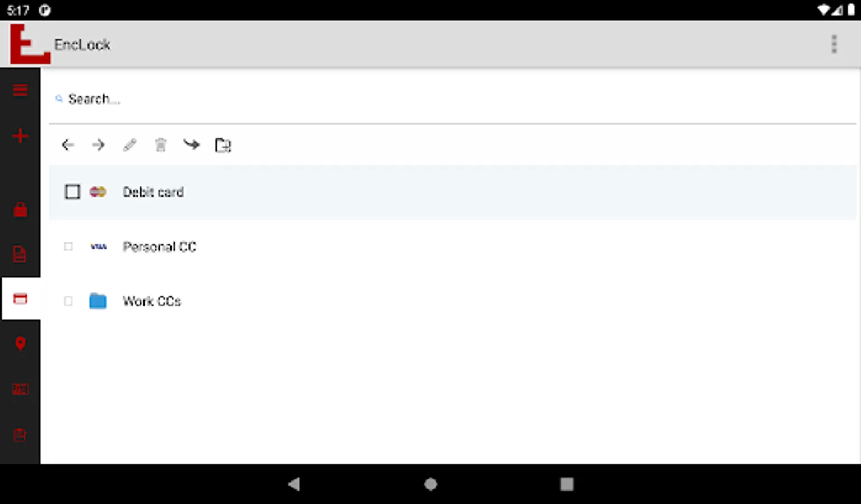Viewport: 861px width, 504px height.
Task: Click the pencil edit icon
Action: (x=129, y=145)
